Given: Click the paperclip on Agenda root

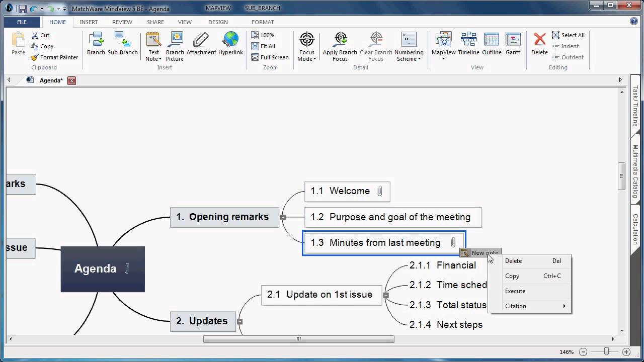Looking at the screenshot, I should 127,268.
